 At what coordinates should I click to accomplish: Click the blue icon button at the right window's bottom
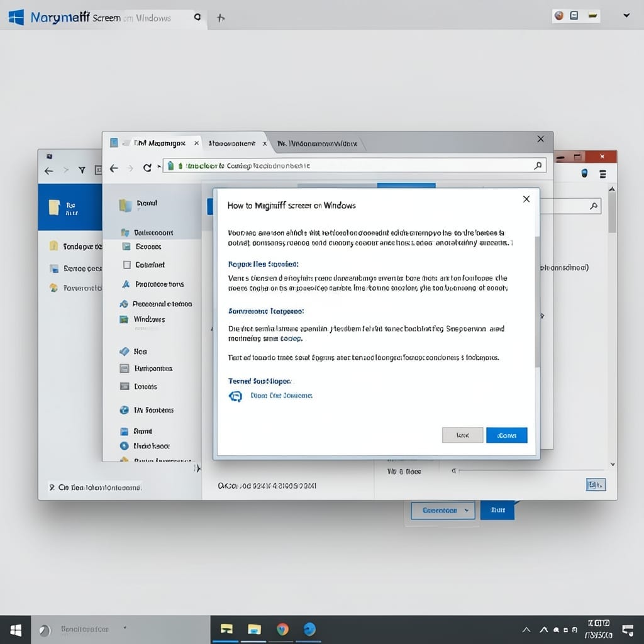[x=596, y=485]
